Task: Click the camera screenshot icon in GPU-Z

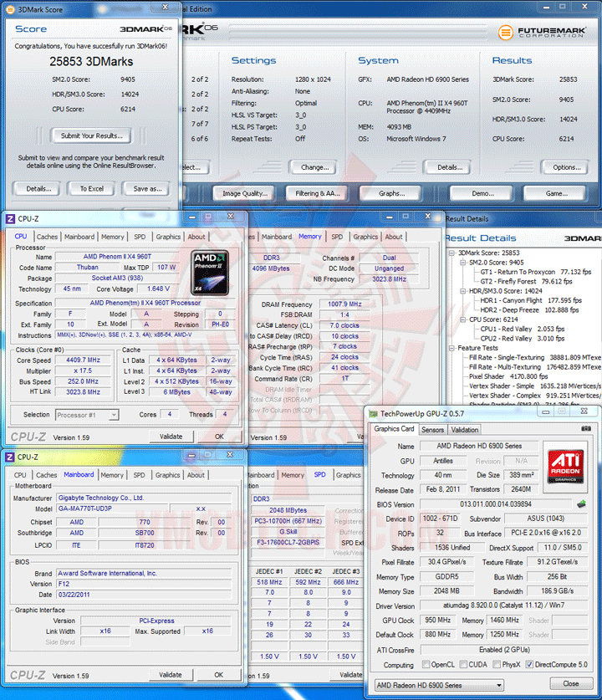Action: coord(586,428)
